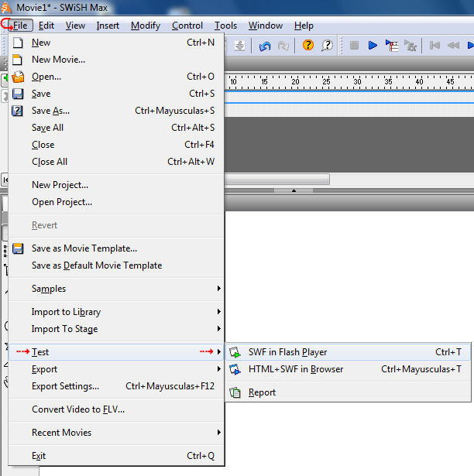Expand the Recent Movies submenu
Viewport: 474px width, 476px height.
pos(116,433)
